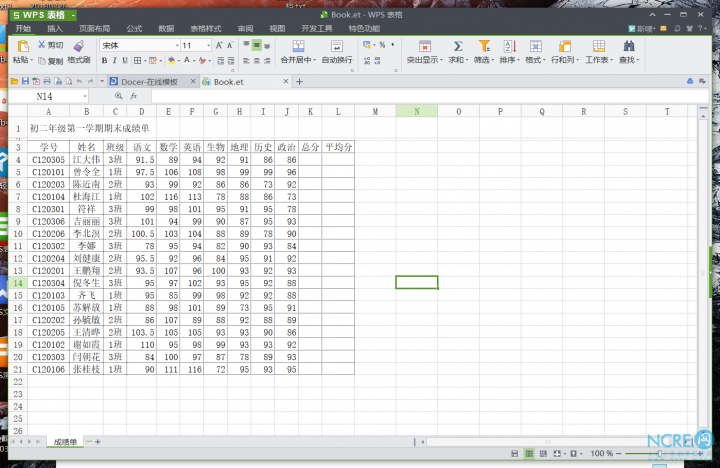Add a new document tab with plus
Screen dimensions: 720x468
point(299,82)
